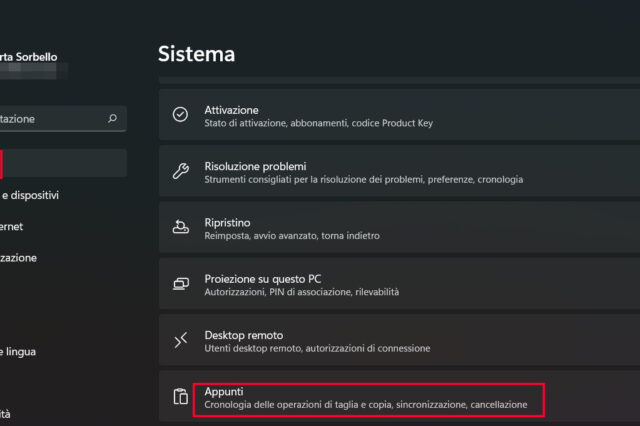640x426 pixels.
Task: Open Risoluzione problemi settings
Action: click(400, 171)
